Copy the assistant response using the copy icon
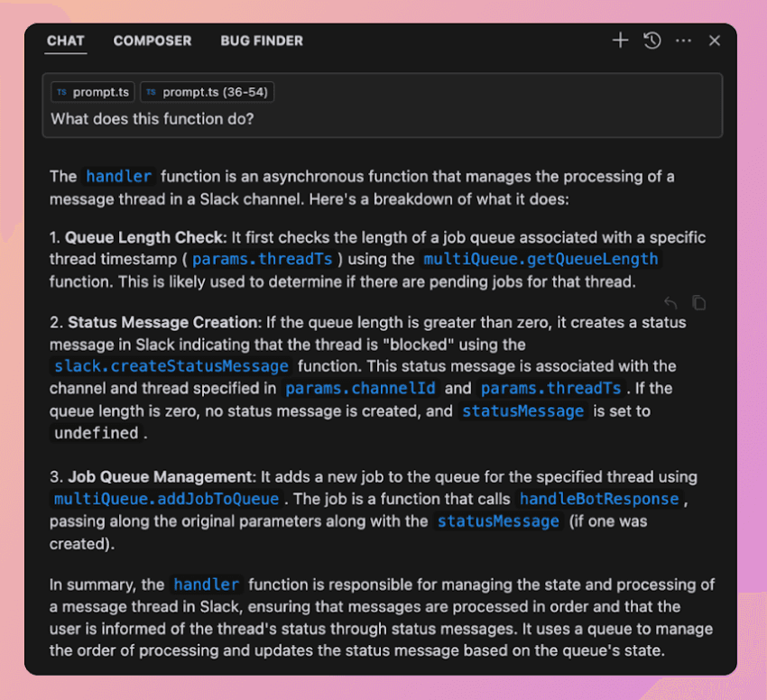This screenshot has height=700, width=767. coord(699,302)
